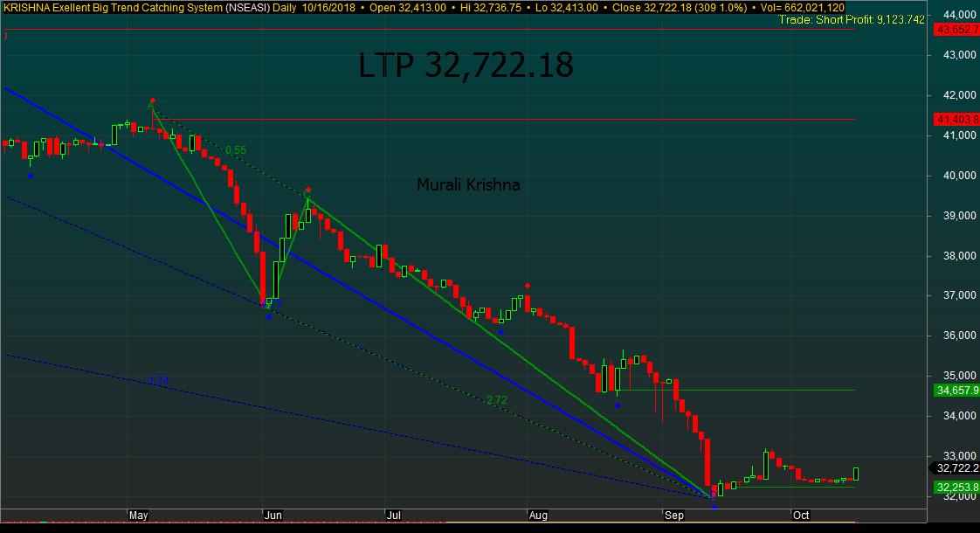Click the 'Murali Krishna' watermark label
This screenshot has height=533, width=980.
click(468, 184)
